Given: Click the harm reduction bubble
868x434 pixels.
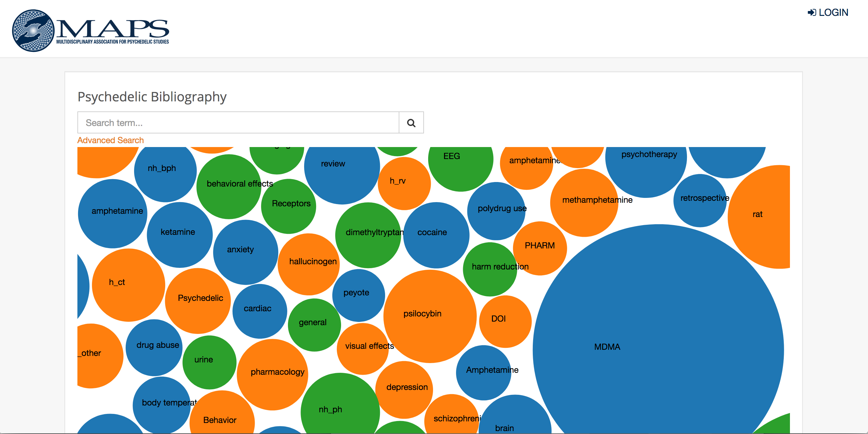Looking at the screenshot, I should pyautogui.click(x=490, y=269).
